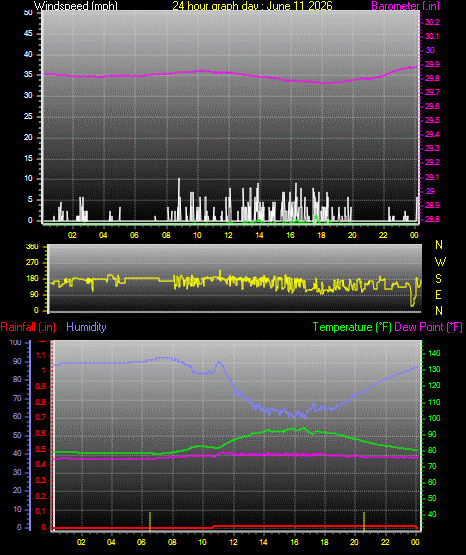Click the 28.9 barometer axis value
Viewport: 466px width, 555px height.
pos(432,205)
